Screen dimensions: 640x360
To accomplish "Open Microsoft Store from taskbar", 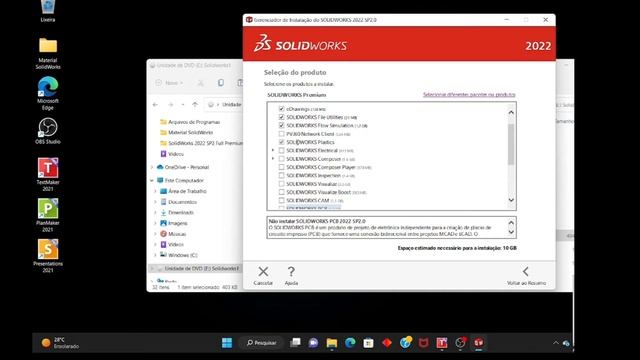I will pyautogui.click(x=369, y=343).
